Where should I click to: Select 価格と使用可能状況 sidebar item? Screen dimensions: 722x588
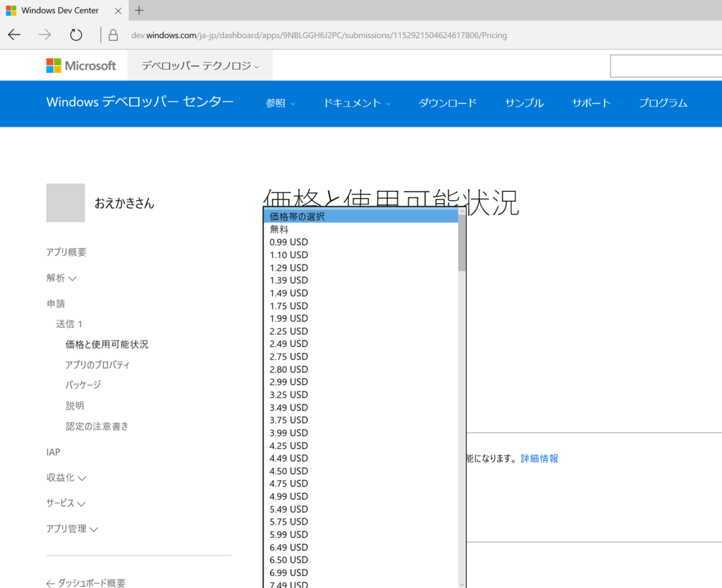[107, 345]
